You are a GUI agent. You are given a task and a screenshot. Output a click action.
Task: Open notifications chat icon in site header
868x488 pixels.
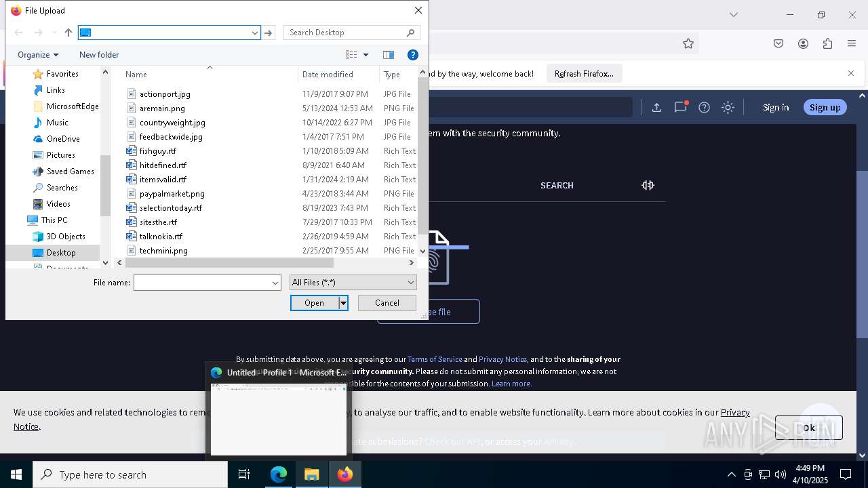[x=681, y=107]
